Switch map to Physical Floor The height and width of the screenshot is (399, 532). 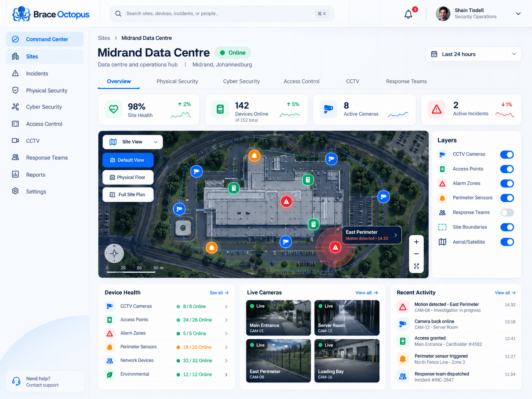pyautogui.click(x=128, y=177)
